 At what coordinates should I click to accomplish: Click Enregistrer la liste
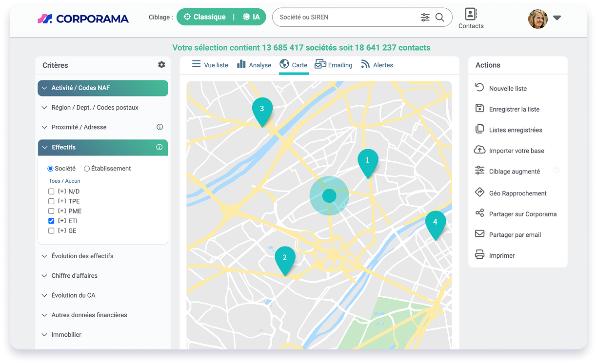coord(515,109)
